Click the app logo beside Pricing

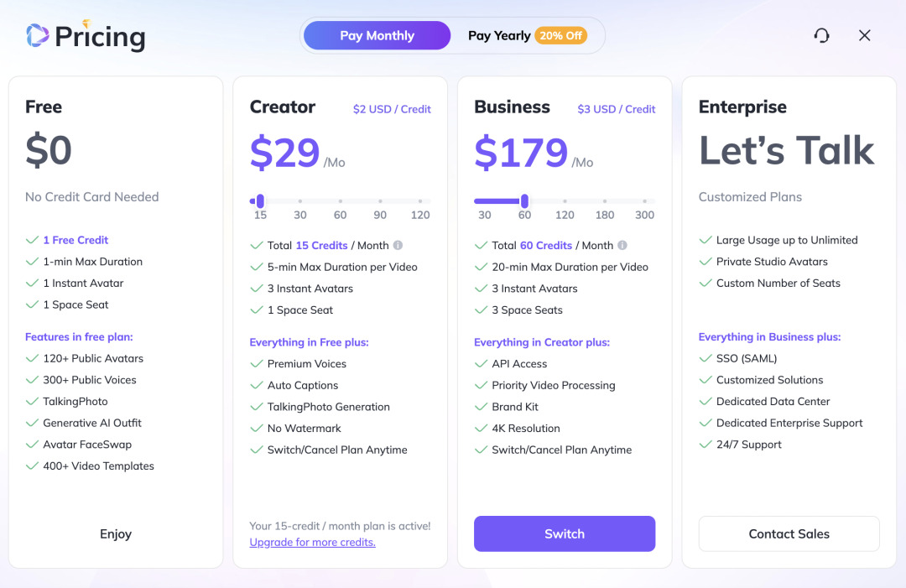38,35
